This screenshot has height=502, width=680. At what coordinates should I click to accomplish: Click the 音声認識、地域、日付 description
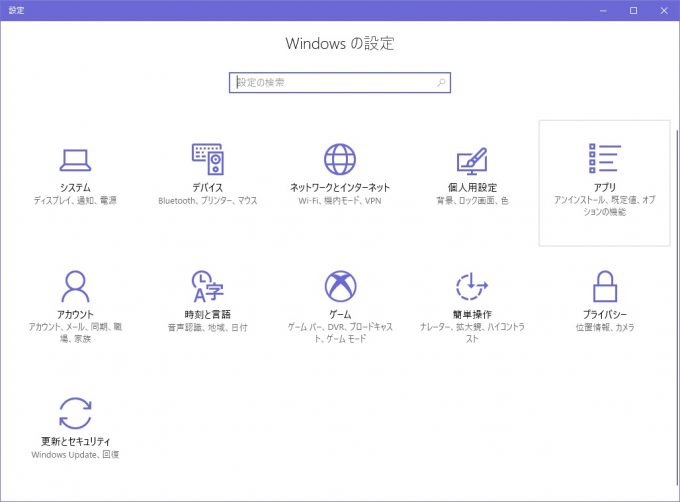click(x=208, y=327)
